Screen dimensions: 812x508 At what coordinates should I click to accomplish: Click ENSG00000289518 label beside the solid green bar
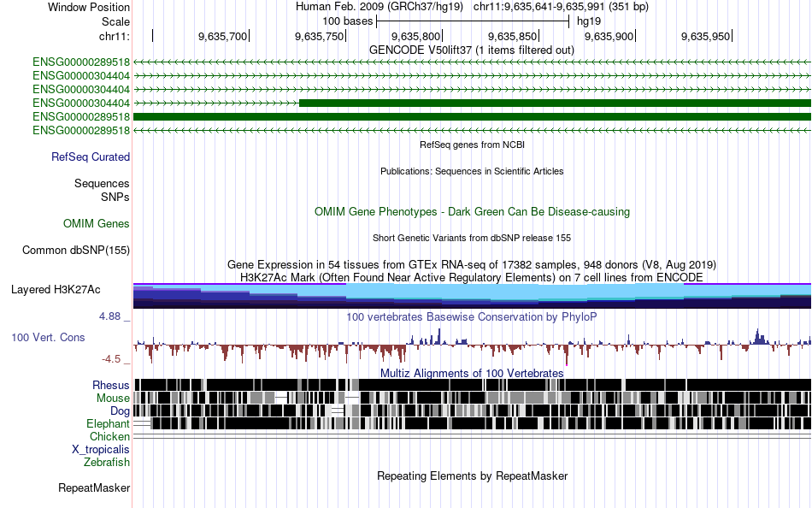coord(81,116)
